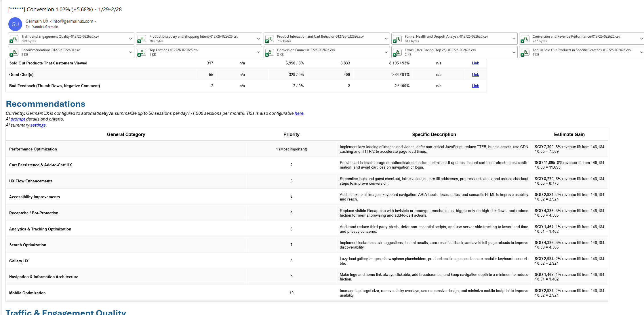The image size is (644, 315).
Task: Open Conversion Funnel CSV attachment icon
Action: pos(269,52)
